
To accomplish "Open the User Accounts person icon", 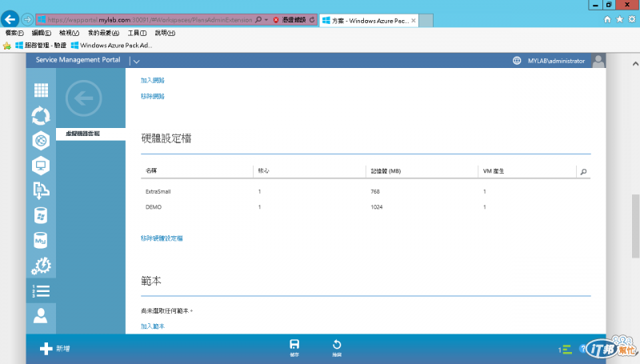I will 41,316.
